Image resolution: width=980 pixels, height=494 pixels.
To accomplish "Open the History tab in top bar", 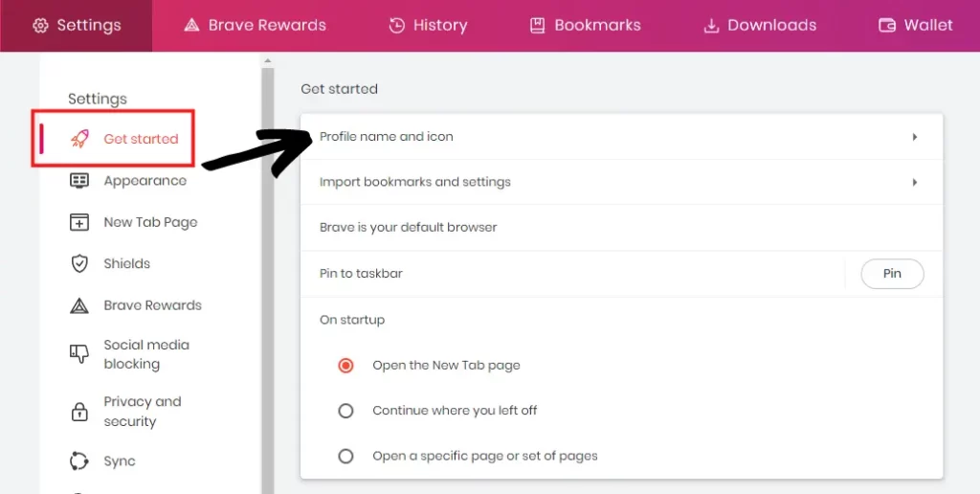I will pyautogui.click(x=428, y=26).
